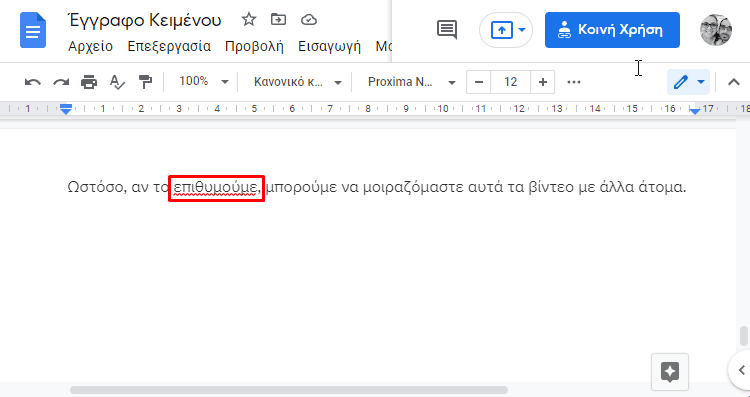
Task: Run spelling and grammar check icon
Action: (117, 82)
